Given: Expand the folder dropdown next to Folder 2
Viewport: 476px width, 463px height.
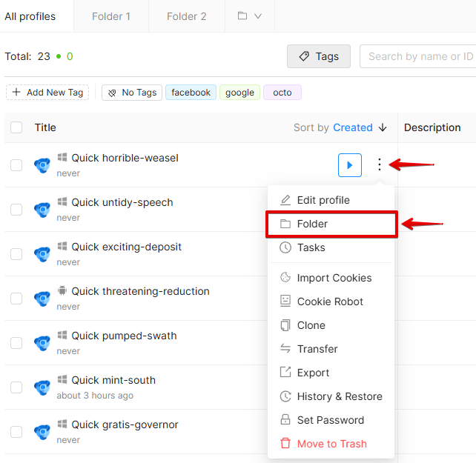Looking at the screenshot, I should 250,16.
